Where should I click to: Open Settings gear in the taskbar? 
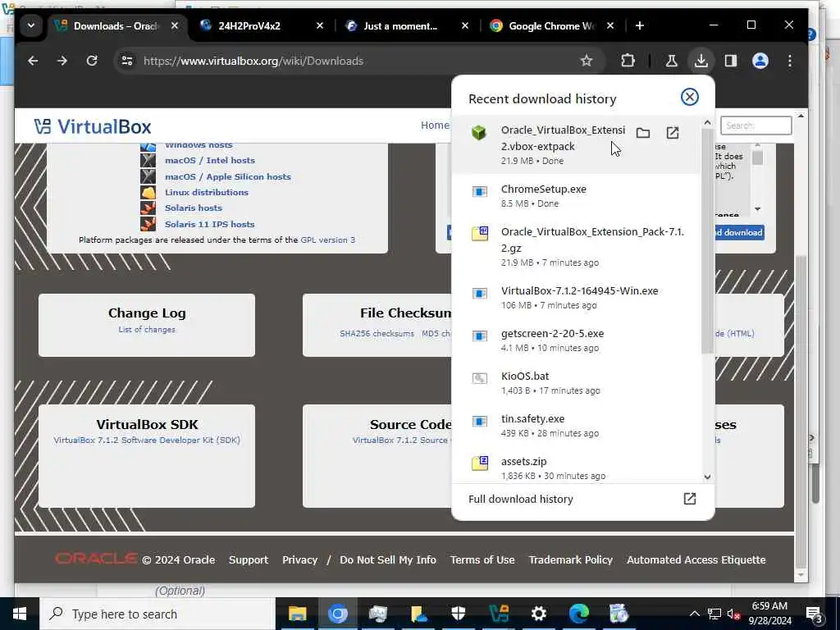(538, 614)
